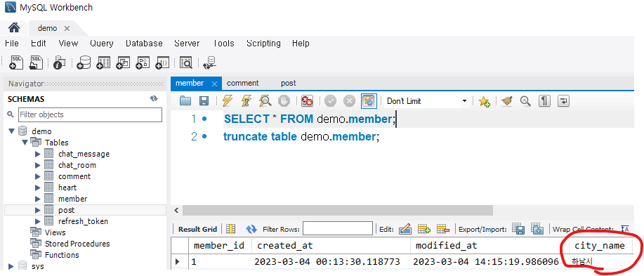Screen dimensions: 644x276
Task: Commit the transaction icon
Action: pos(330,100)
